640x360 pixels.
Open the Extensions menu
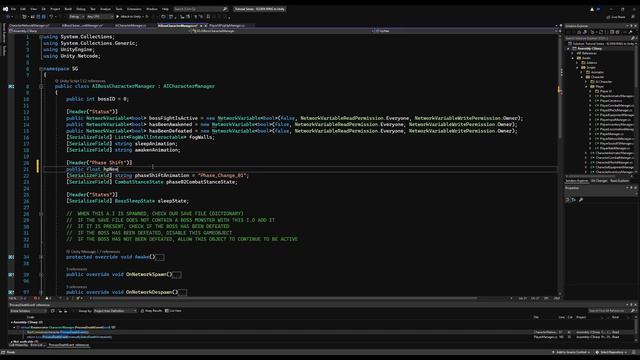point(134,9)
